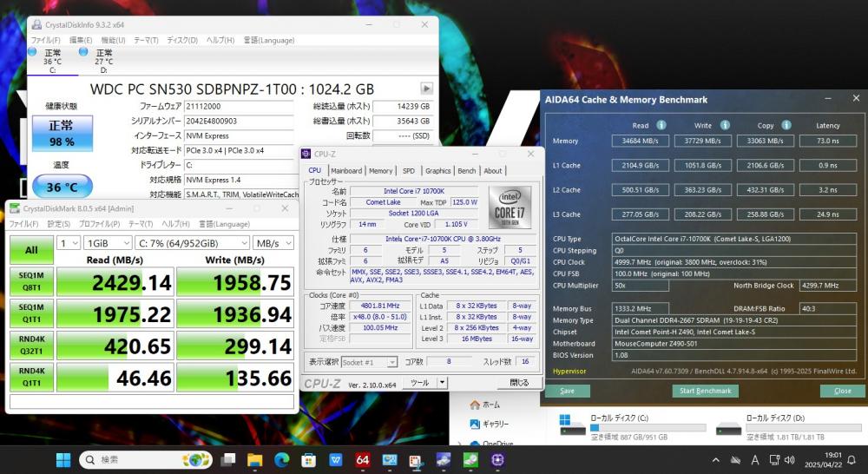This screenshot has height=474, width=868.
Task: Open volume control in system tray
Action: (790, 459)
